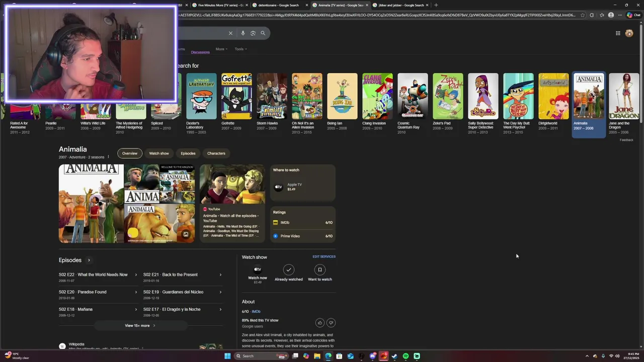Click the magnifier search submit icon

point(263,33)
